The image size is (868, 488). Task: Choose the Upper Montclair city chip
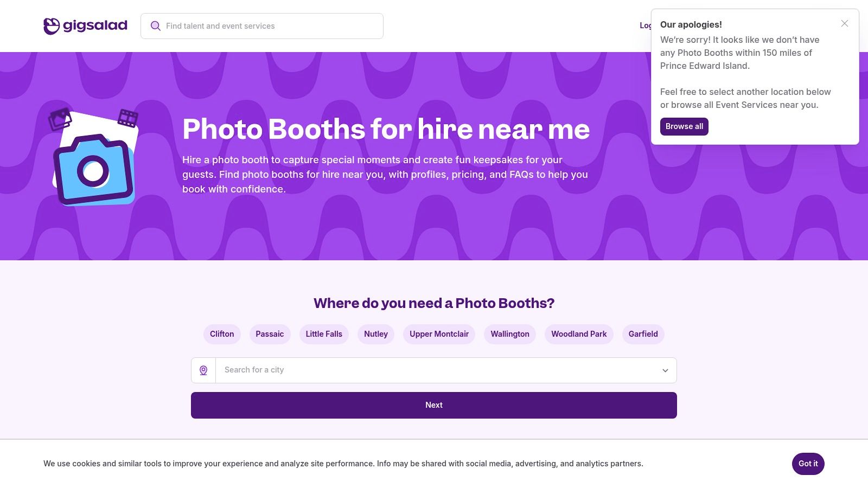point(439,334)
